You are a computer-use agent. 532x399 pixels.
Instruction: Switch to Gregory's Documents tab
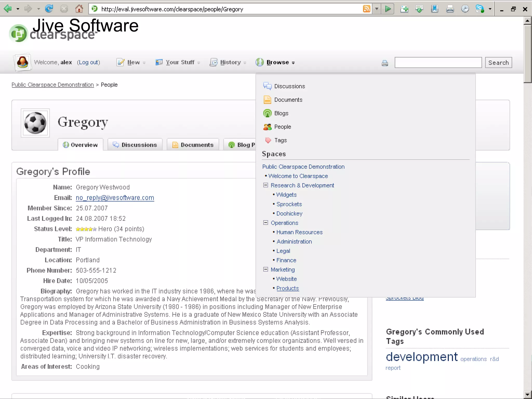pyautogui.click(x=193, y=144)
